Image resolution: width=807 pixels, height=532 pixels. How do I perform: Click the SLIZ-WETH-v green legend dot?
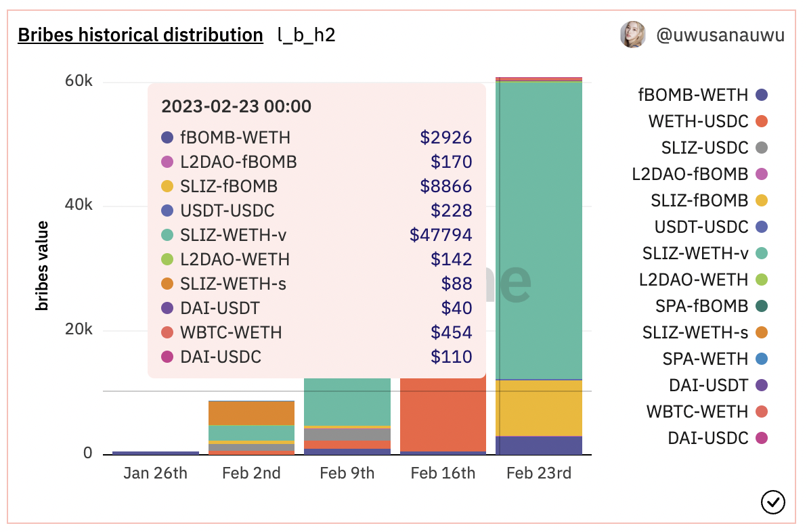[x=762, y=254]
